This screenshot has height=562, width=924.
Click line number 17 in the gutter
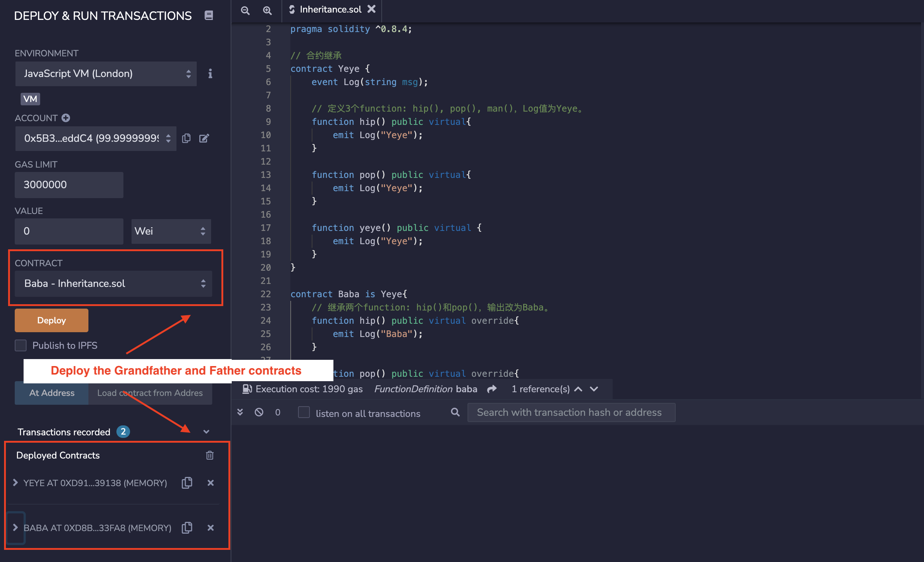(x=266, y=228)
